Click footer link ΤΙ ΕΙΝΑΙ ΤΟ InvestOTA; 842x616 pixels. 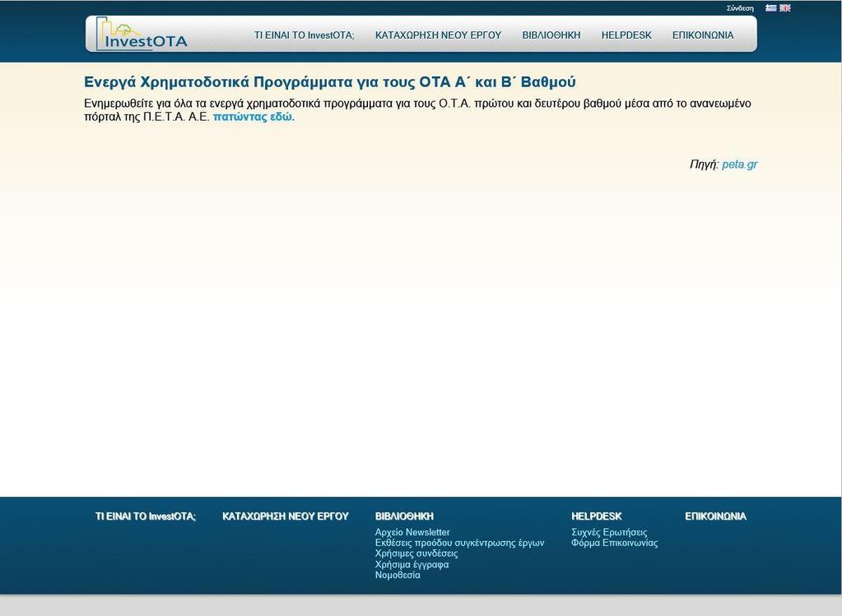[x=146, y=516]
